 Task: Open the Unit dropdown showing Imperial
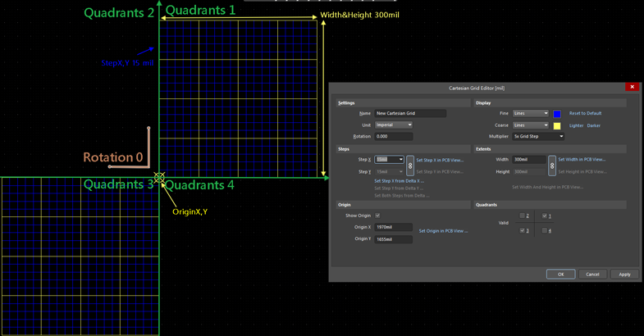click(393, 125)
